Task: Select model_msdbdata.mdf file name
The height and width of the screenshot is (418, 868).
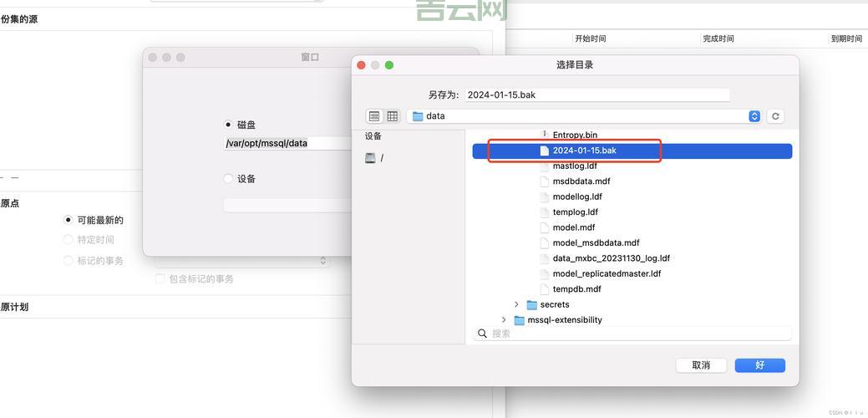Action: point(596,243)
